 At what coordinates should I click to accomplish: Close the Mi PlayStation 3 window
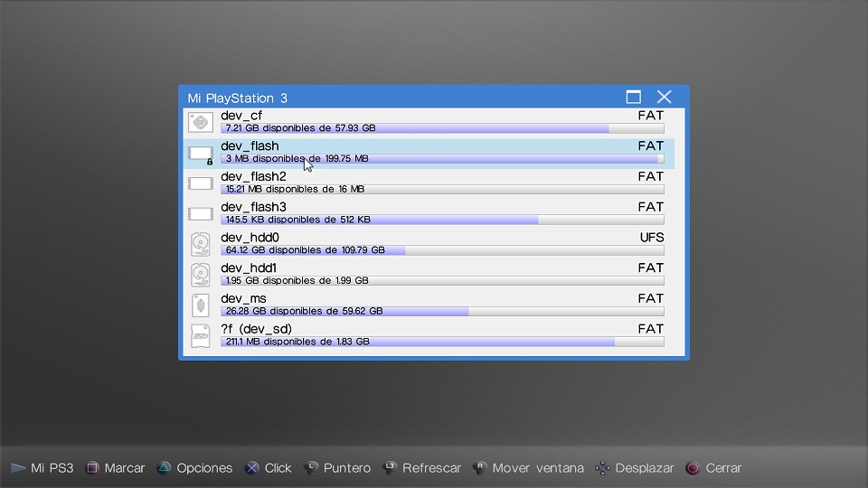(665, 97)
